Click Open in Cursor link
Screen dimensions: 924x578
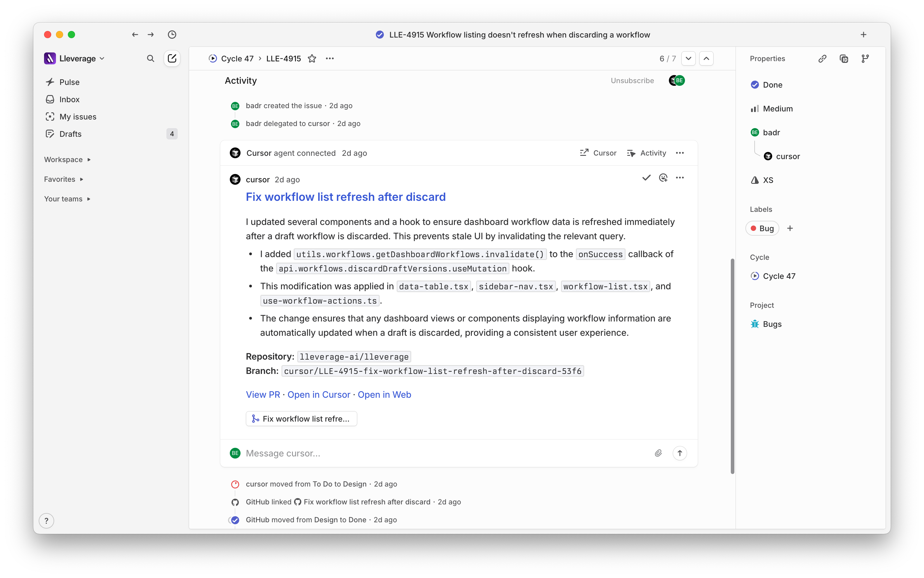[319, 394]
